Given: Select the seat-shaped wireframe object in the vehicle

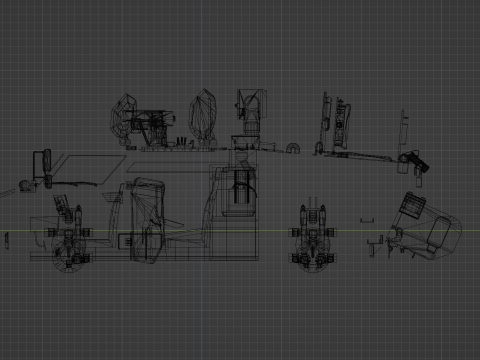Looking at the screenshot, I should tap(147, 220).
